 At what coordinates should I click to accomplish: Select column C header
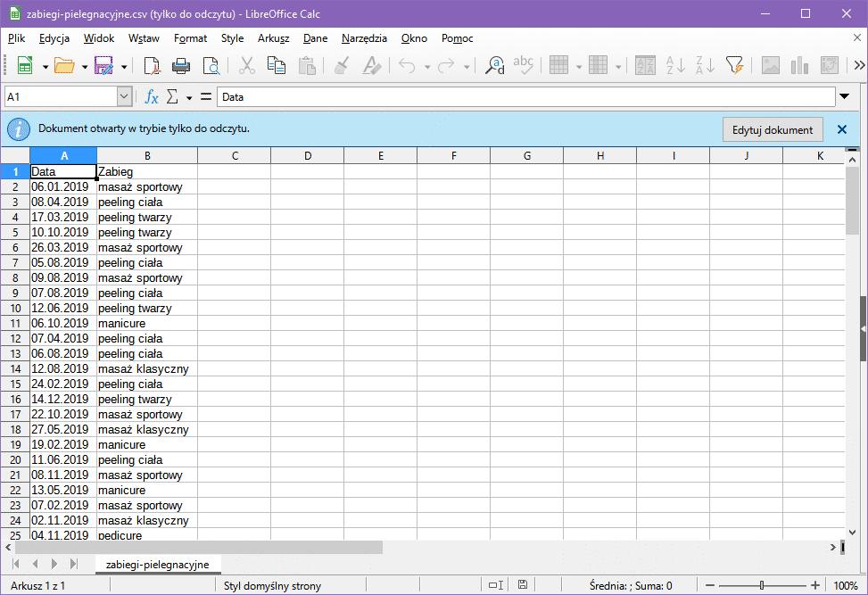(234, 156)
